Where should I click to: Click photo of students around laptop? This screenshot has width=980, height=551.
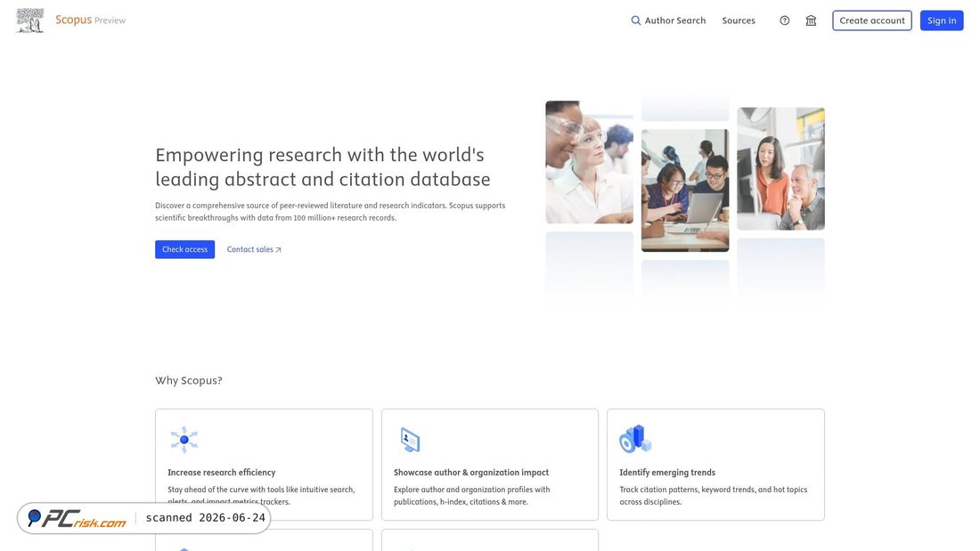pyautogui.click(x=684, y=190)
